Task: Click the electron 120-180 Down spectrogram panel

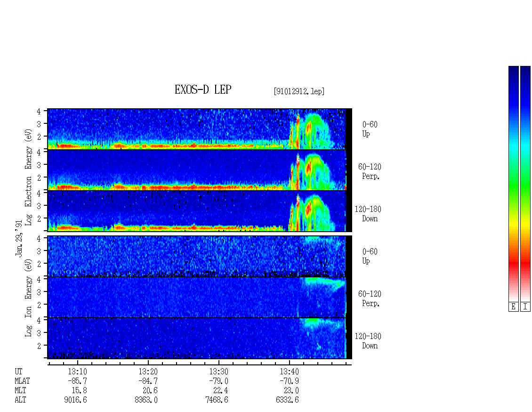Action: (x=200, y=211)
